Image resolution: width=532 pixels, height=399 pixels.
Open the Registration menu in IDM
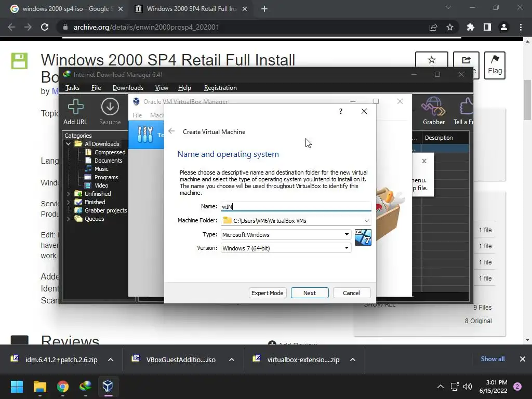[220, 88]
